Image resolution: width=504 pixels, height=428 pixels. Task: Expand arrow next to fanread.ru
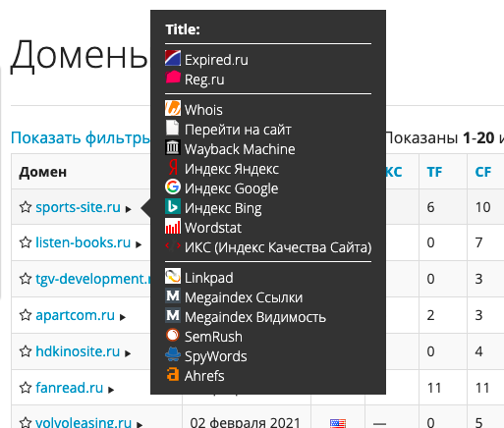pos(111,390)
